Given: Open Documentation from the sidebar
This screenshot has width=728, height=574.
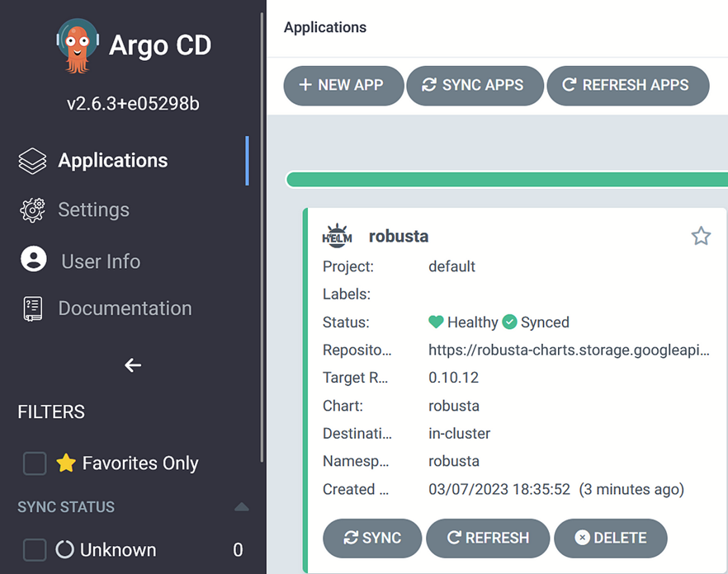Looking at the screenshot, I should point(125,308).
